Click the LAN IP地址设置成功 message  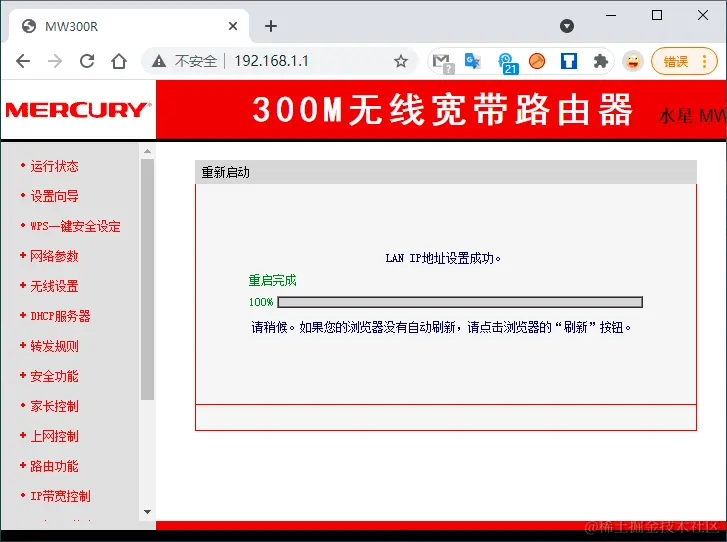pyautogui.click(x=443, y=258)
